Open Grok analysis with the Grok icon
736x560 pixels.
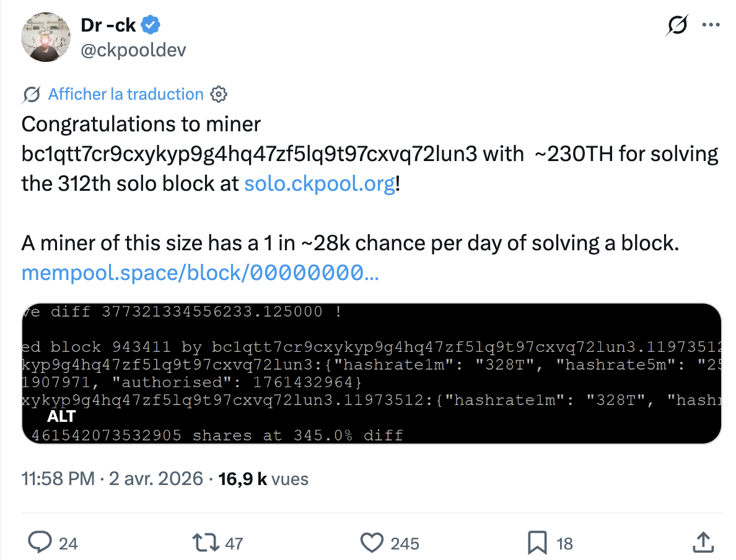tap(677, 25)
